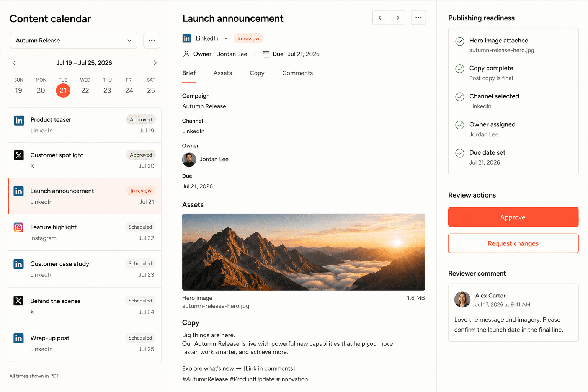Click the Copy complete check icon
Image resolution: width=588 pixels, height=392 pixels.
[460, 69]
